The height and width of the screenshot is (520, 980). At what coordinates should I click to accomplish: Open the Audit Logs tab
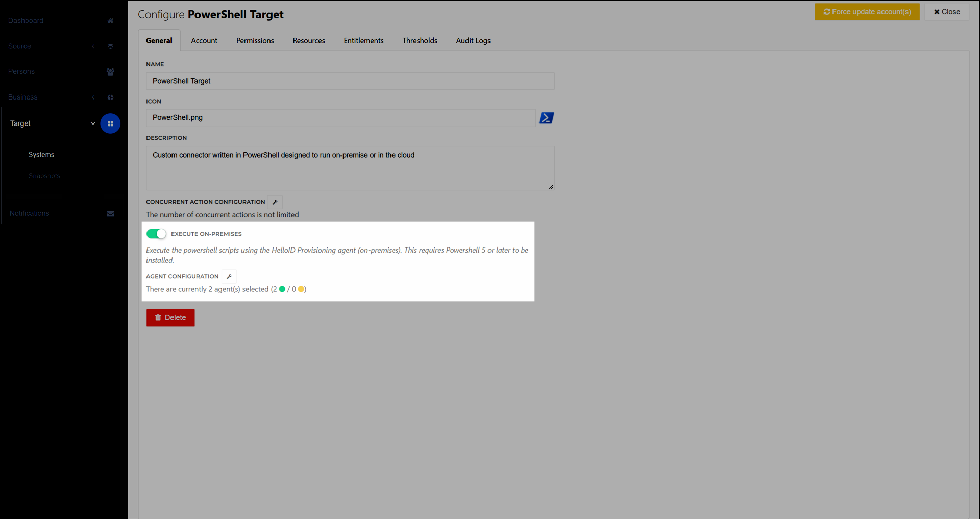pyautogui.click(x=473, y=41)
